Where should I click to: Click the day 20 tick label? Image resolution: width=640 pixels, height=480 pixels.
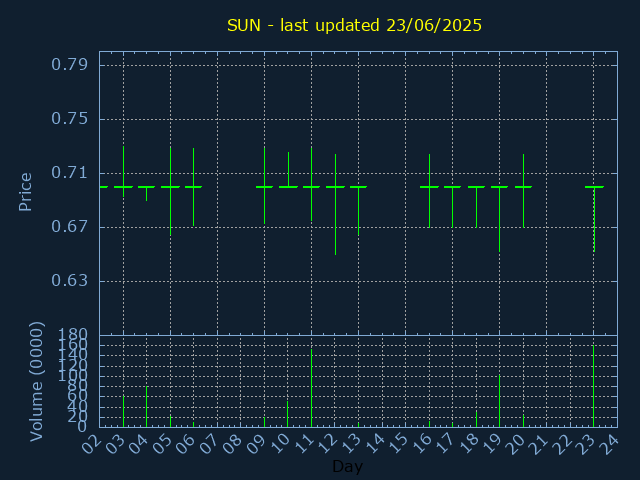(516, 444)
